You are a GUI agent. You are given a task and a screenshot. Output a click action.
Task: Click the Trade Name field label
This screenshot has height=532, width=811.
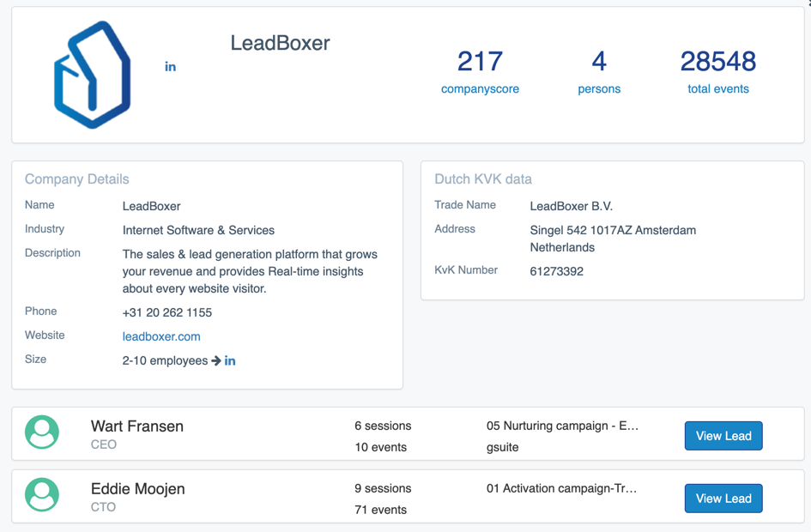point(465,205)
